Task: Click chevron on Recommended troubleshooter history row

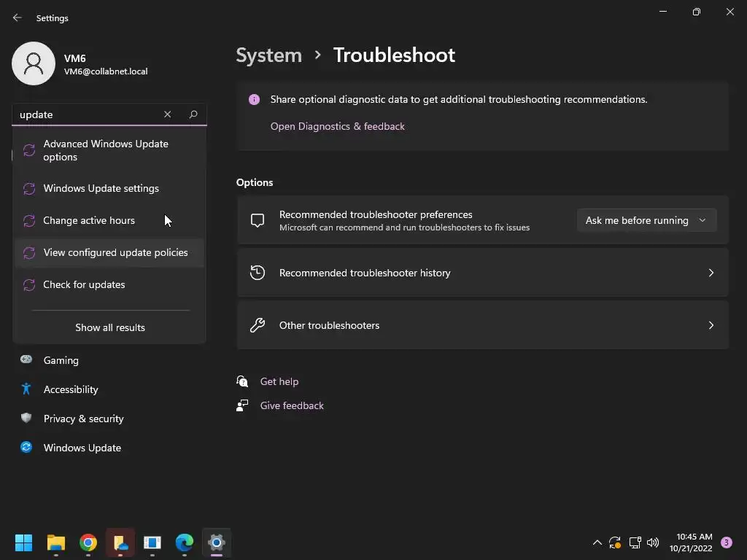Action: (711, 273)
